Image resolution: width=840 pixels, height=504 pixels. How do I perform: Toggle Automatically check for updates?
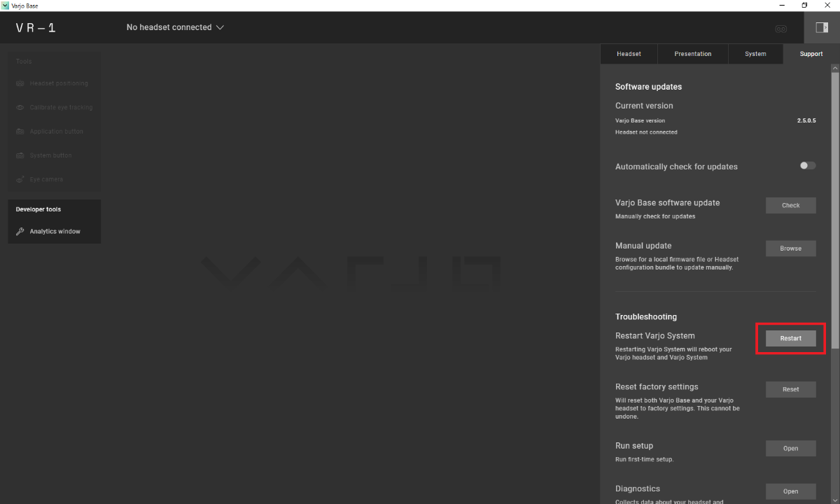(808, 166)
